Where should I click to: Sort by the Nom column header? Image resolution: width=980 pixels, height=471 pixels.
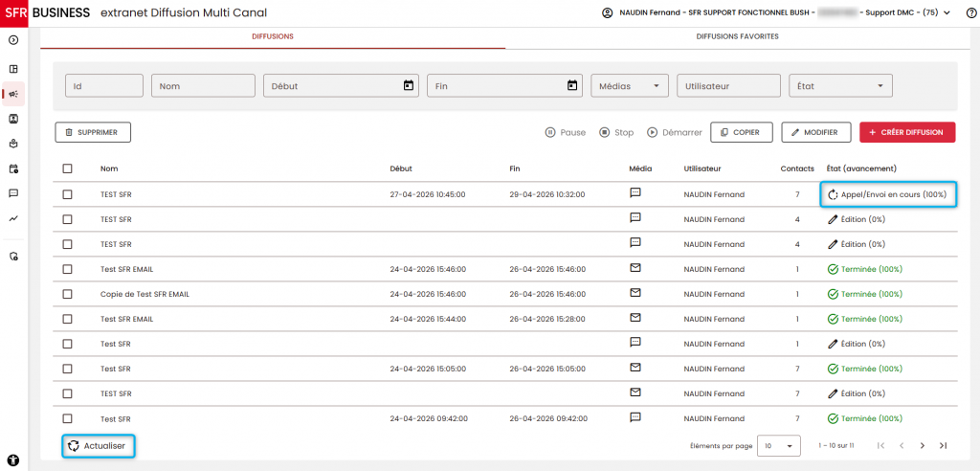click(109, 168)
